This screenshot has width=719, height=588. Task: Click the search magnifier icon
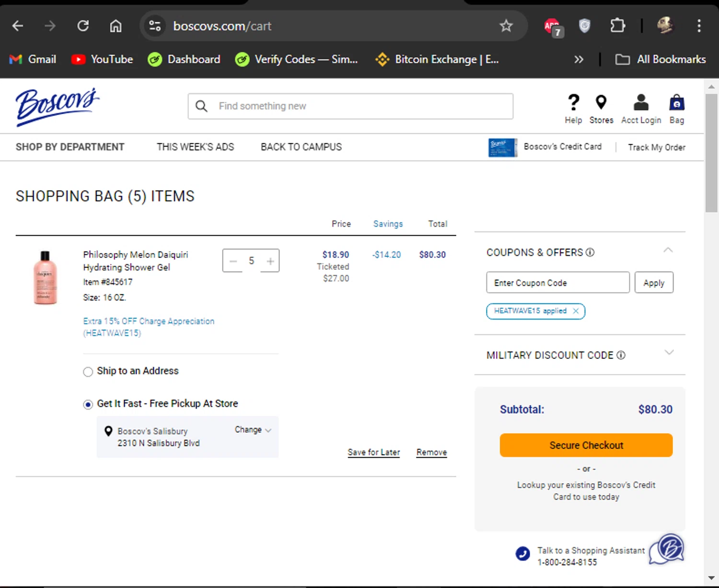pyautogui.click(x=202, y=106)
